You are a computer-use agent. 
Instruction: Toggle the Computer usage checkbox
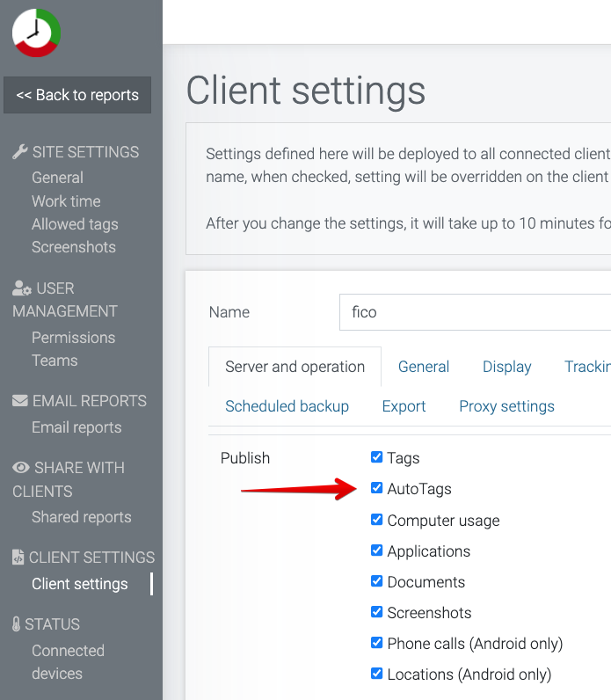tap(376, 520)
